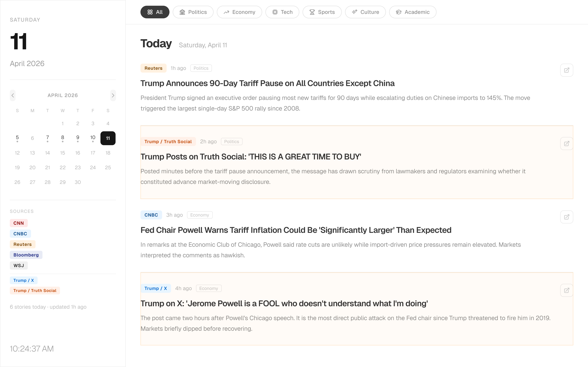Select the Sports trophy filter icon
The width and height of the screenshot is (588, 367).
click(x=312, y=12)
